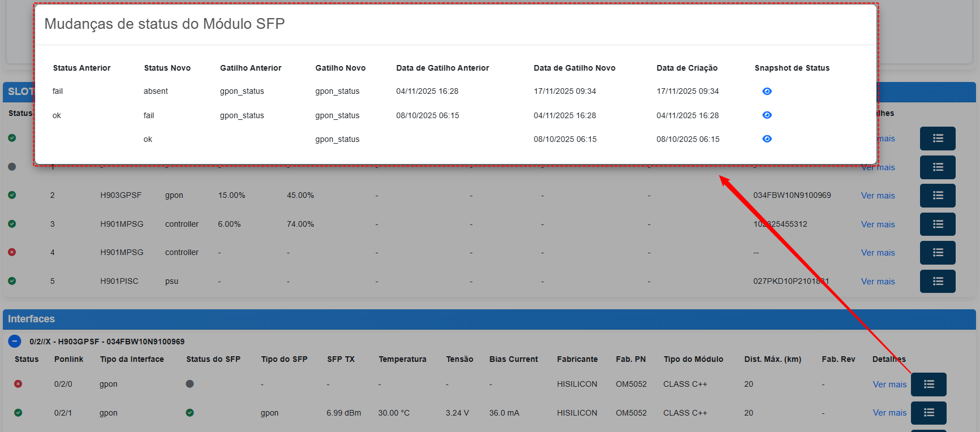
Task: Open status history list for slot 4
Action: tap(937, 253)
